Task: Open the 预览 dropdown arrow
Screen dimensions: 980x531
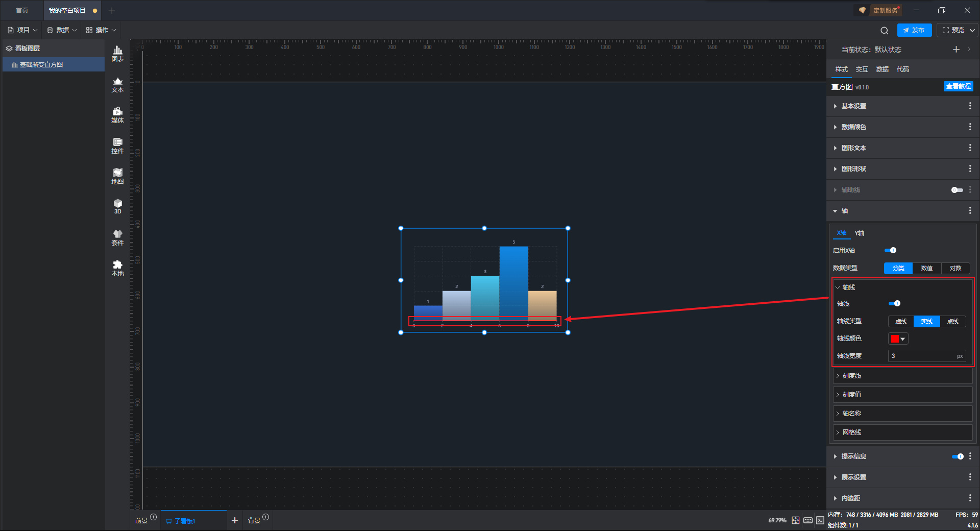Action: coord(972,30)
